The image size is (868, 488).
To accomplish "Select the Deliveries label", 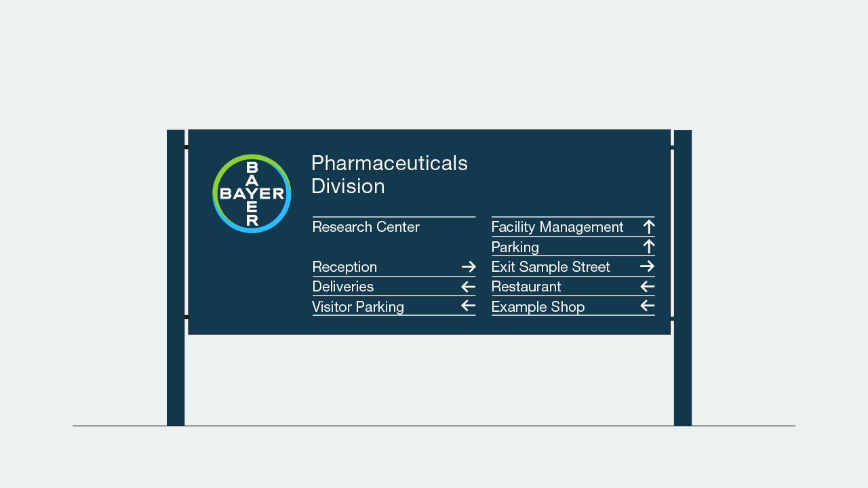I will pyautogui.click(x=343, y=287).
